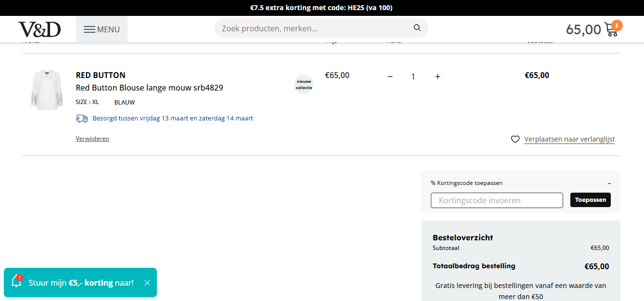Image resolution: width=644 pixels, height=301 pixels.
Task: Click the search magnifier icon
Action: click(417, 28)
